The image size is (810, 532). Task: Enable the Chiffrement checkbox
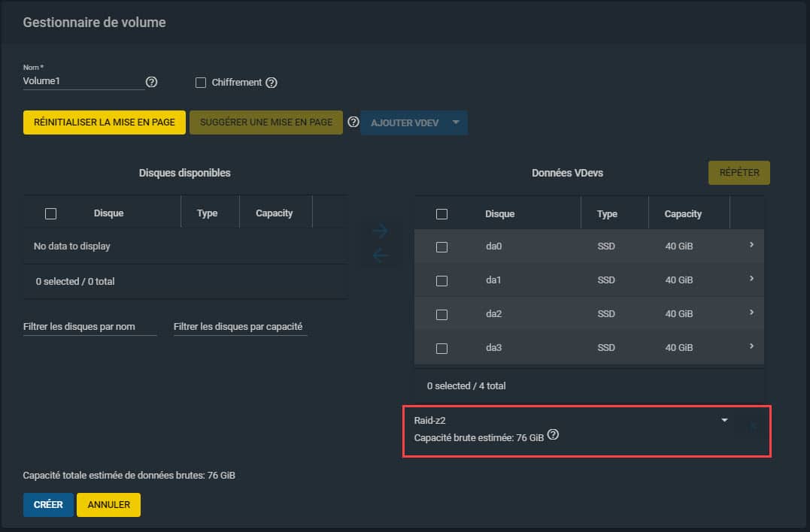coord(201,83)
